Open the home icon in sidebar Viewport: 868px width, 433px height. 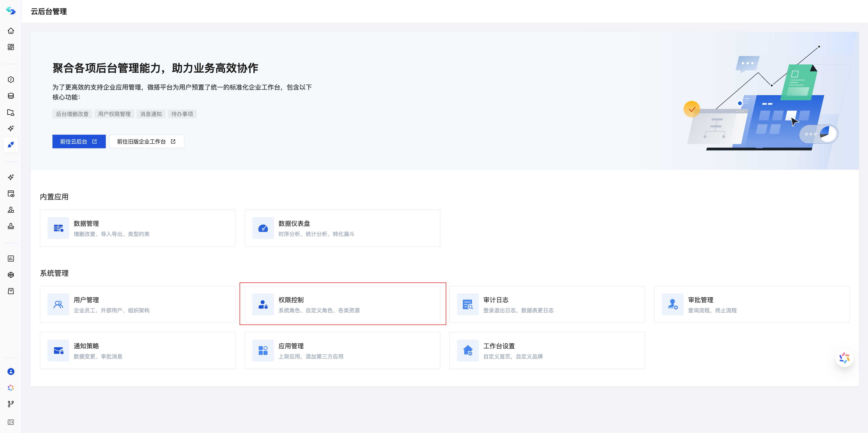coord(11,31)
